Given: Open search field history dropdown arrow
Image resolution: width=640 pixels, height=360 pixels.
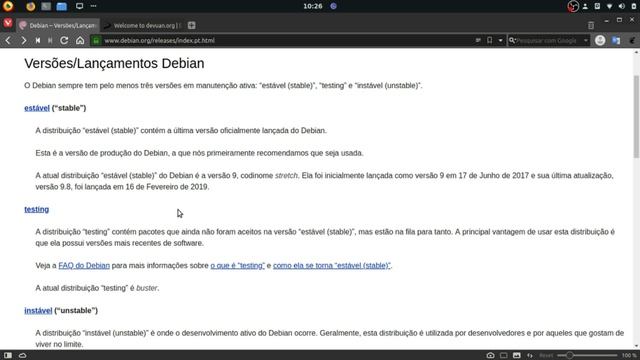Looking at the screenshot, I should (x=586, y=40).
